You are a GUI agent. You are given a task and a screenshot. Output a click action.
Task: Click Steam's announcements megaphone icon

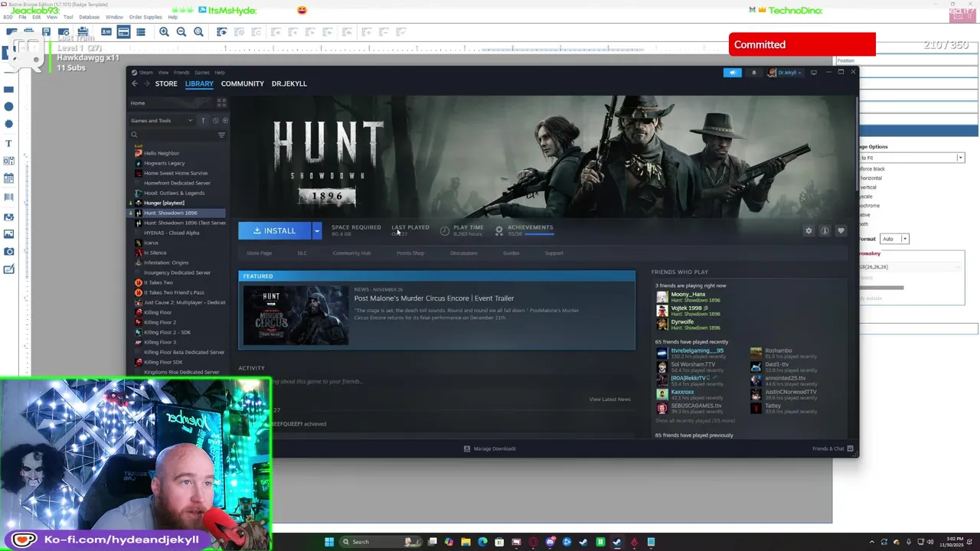[733, 73]
